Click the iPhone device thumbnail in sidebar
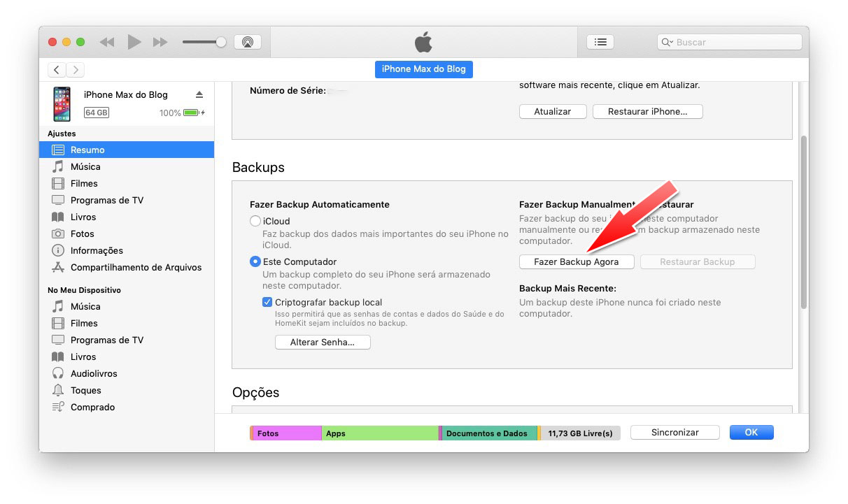The image size is (848, 504). [62, 103]
